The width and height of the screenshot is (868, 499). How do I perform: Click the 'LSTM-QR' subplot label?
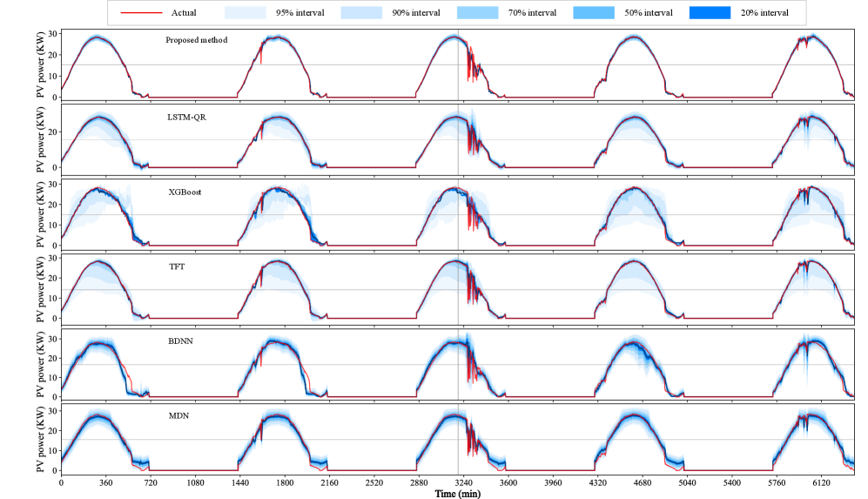tap(186, 117)
